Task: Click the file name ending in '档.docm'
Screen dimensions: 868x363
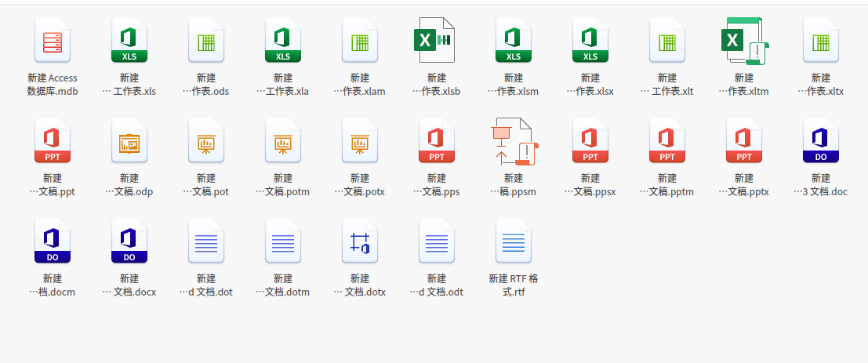Action: (53, 285)
